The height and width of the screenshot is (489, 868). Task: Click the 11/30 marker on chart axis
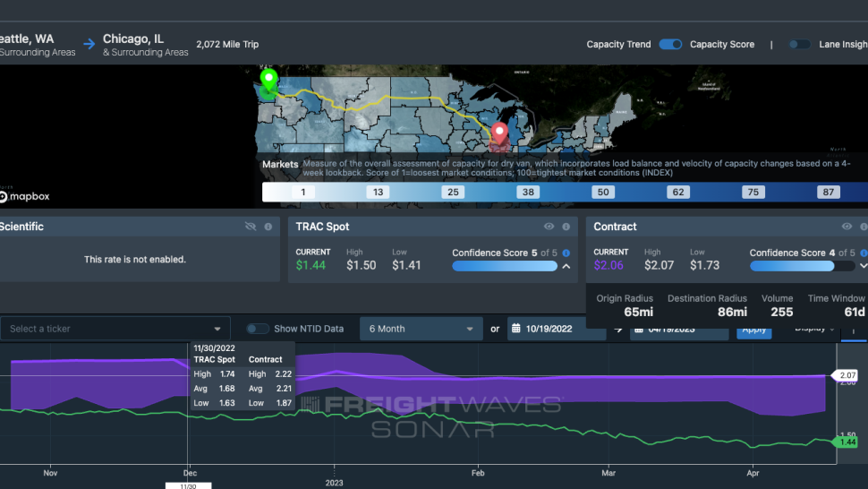pyautogui.click(x=188, y=485)
